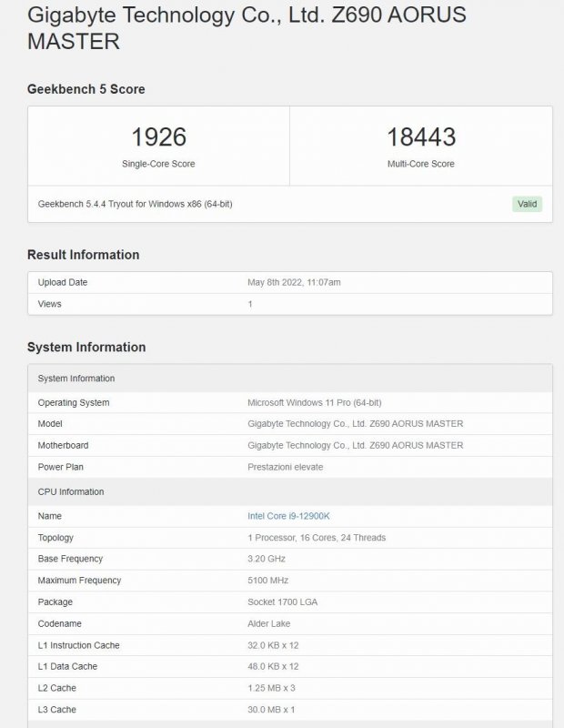The height and width of the screenshot is (728, 564).
Task: Select the 5100 MHz value
Action: (x=267, y=581)
